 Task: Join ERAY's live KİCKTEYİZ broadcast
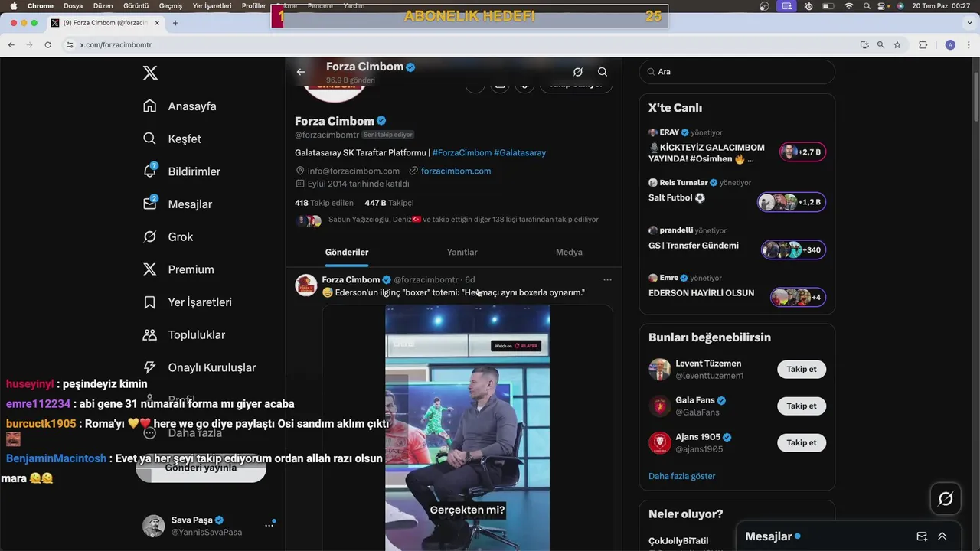737,145
